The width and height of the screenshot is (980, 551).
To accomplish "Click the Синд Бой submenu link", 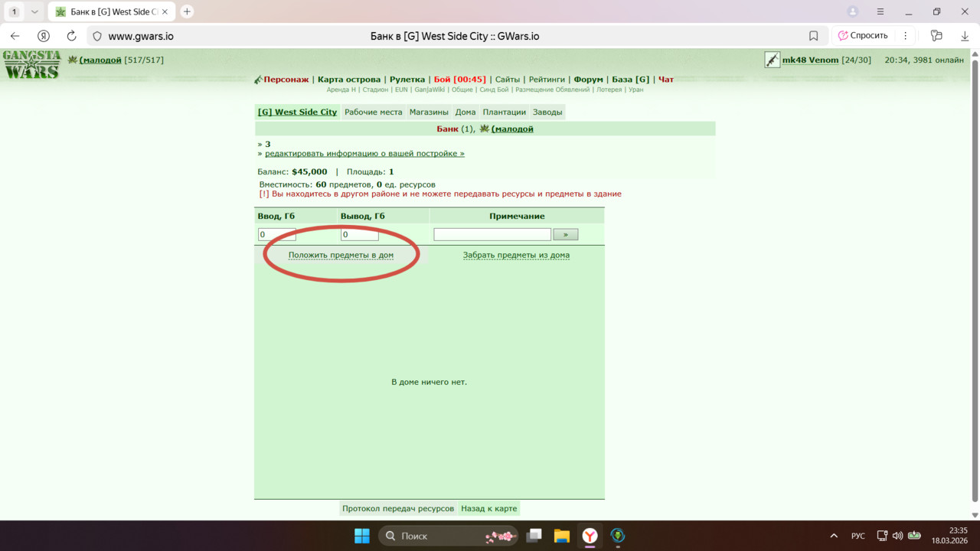I will (x=494, y=90).
